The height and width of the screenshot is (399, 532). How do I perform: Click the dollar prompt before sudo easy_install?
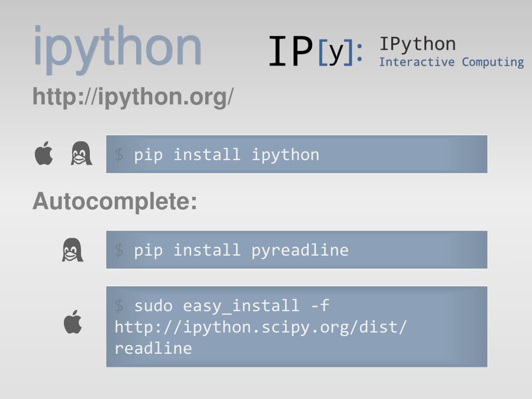(119, 305)
